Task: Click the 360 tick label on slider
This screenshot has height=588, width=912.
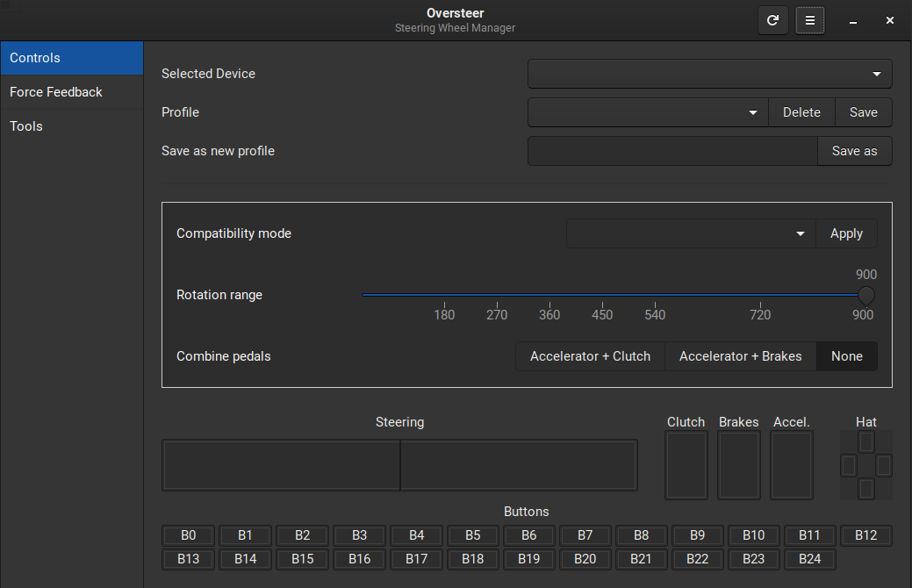Action: click(549, 315)
